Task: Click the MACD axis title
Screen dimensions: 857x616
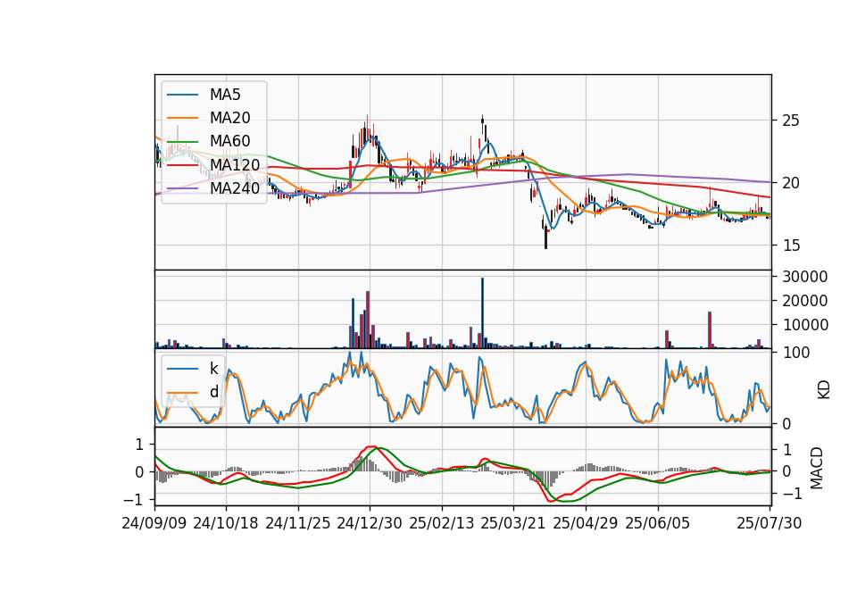Action: [x=817, y=468]
